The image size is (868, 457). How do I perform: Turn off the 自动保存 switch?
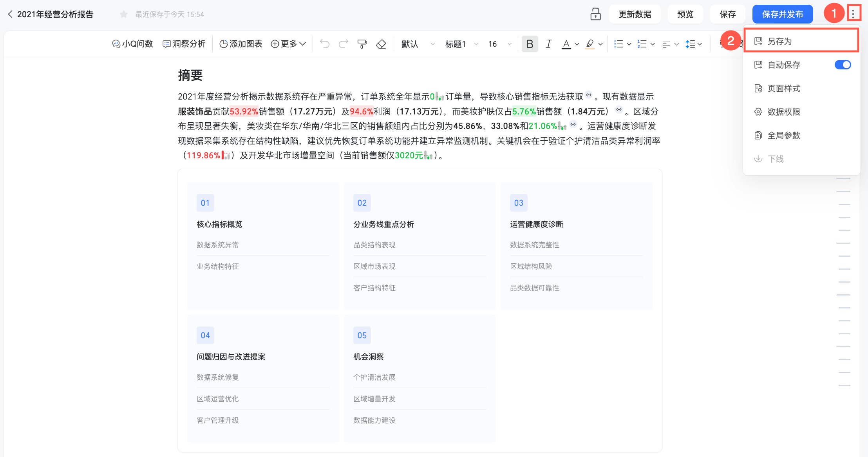pos(842,65)
